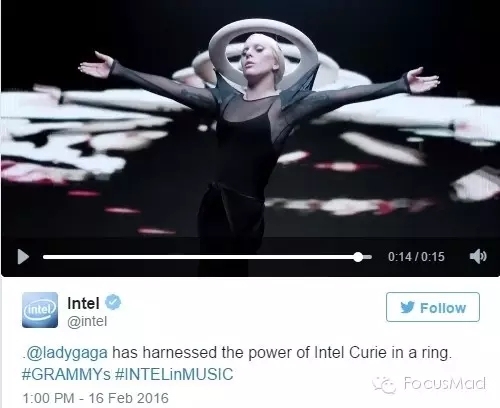Viewport: 500px width, 408px height.
Task: Click the progress bar's round scrubber knob
Action: (x=358, y=257)
